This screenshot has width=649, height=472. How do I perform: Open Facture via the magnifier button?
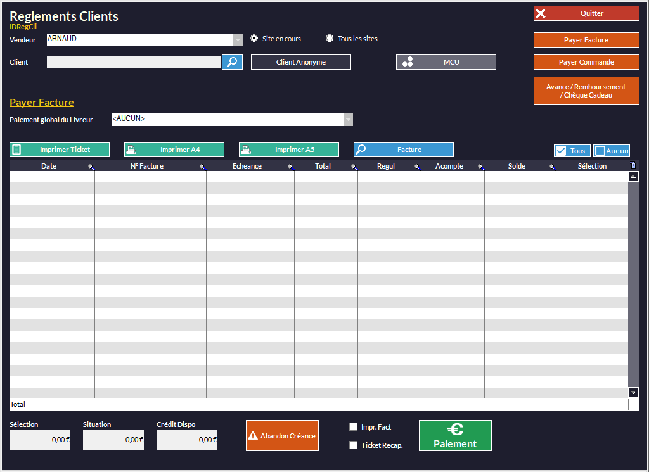[403, 149]
